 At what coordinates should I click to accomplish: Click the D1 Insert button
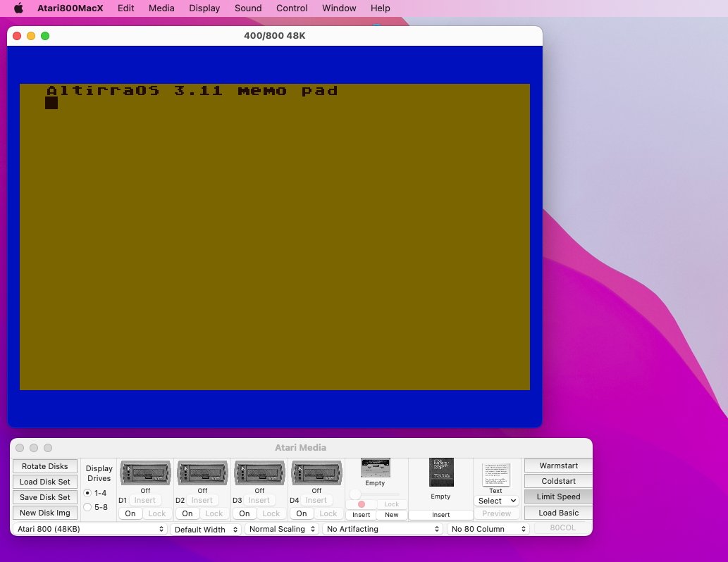pyautogui.click(x=145, y=500)
